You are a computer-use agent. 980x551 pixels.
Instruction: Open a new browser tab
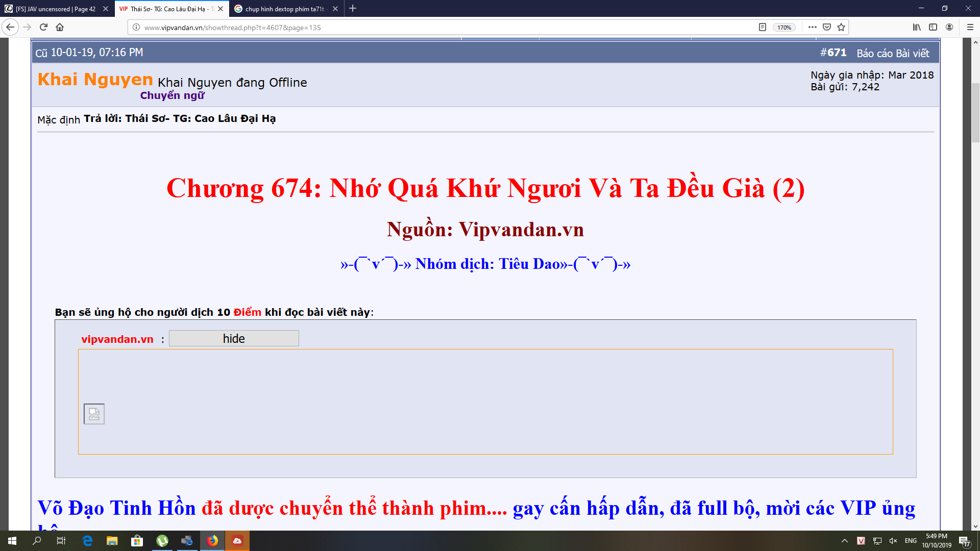click(353, 9)
